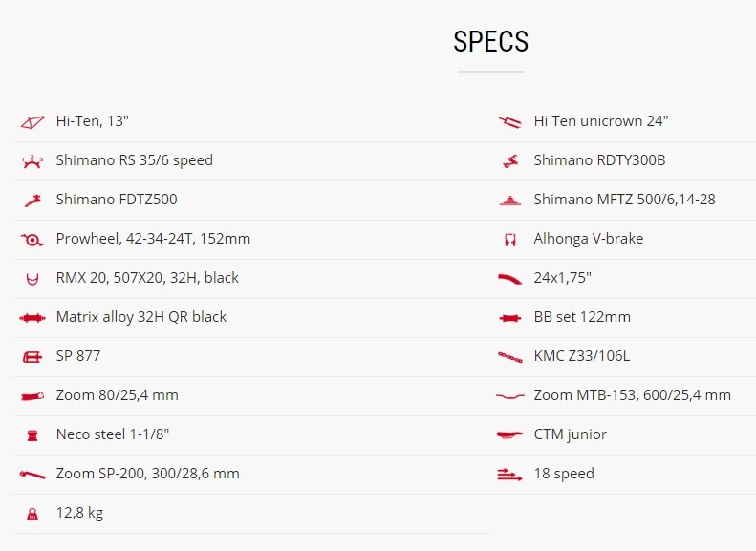Click the tire icon next to 24x1,75"
This screenshot has height=551, width=756.
click(x=510, y=279)
